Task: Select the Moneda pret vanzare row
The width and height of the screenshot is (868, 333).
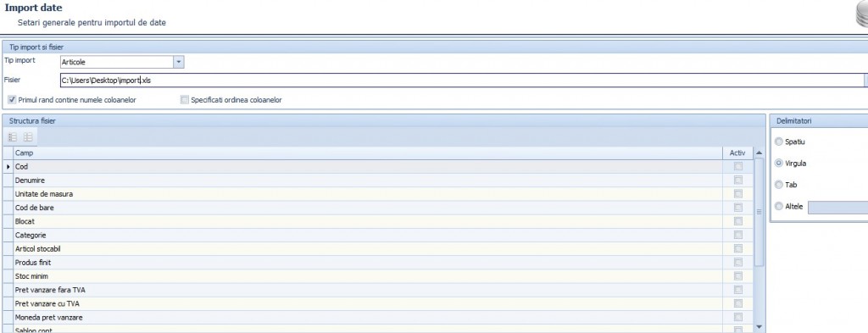Action: point(368,318)
